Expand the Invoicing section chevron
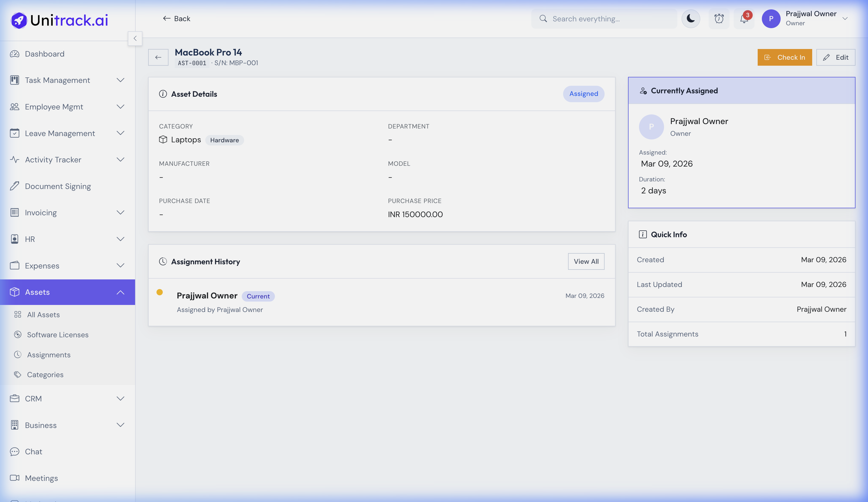 (x=120, y=213)
